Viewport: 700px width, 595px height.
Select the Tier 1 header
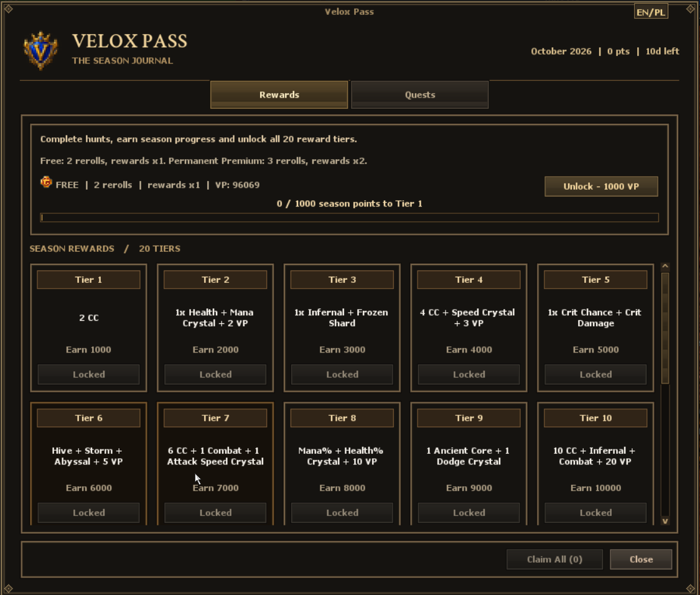88,280
